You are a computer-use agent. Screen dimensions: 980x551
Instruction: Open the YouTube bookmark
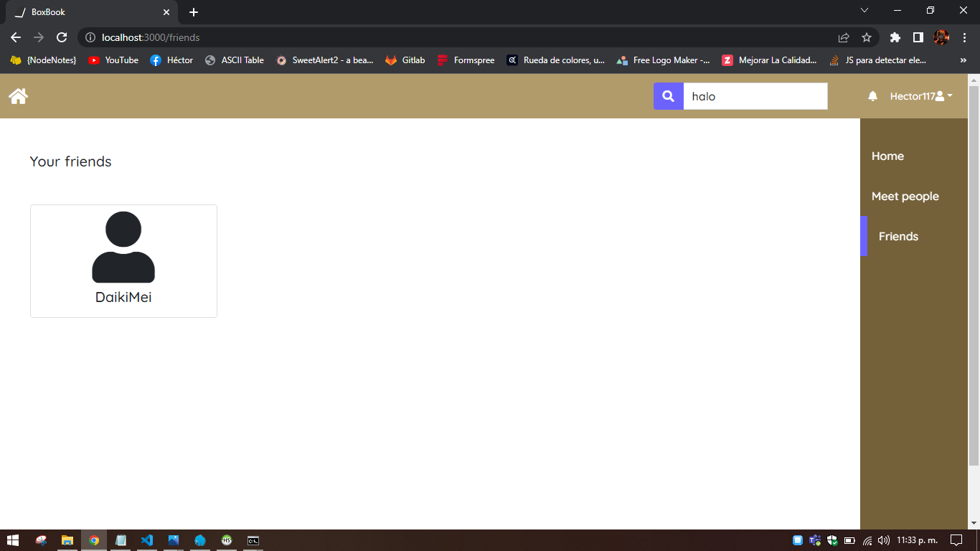pyautogui.click(x=113, y=60)
